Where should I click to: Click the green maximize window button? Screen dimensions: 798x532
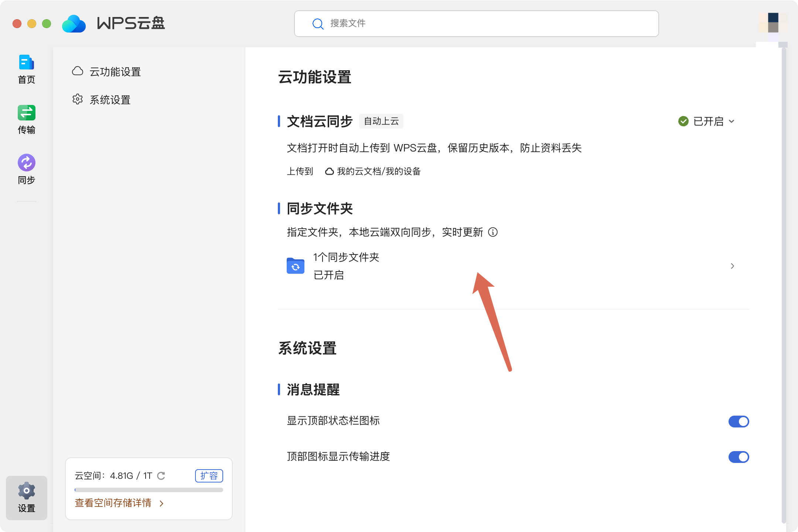click(x=47, y=24)
